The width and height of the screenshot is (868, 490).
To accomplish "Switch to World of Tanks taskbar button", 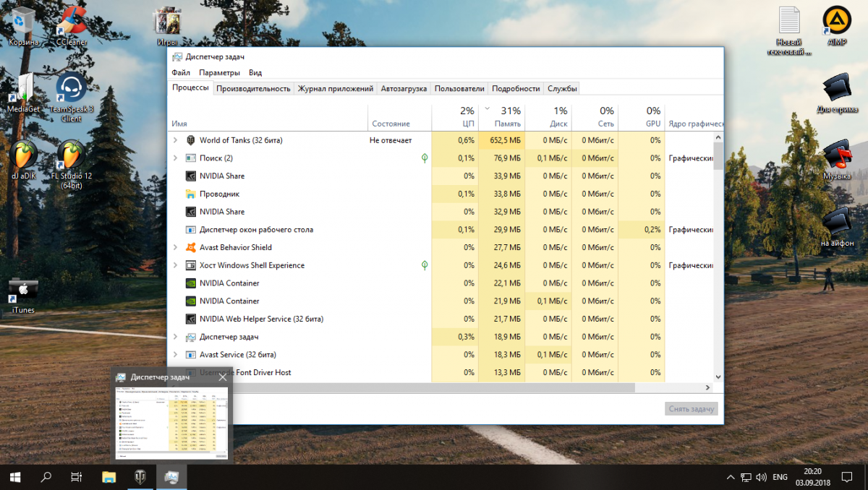I will pos(140,477).
